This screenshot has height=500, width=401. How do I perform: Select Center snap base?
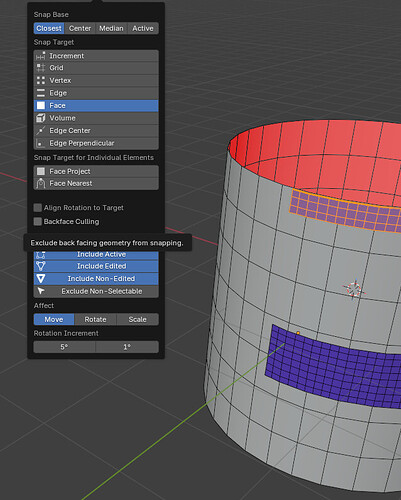tap(80, 28)
